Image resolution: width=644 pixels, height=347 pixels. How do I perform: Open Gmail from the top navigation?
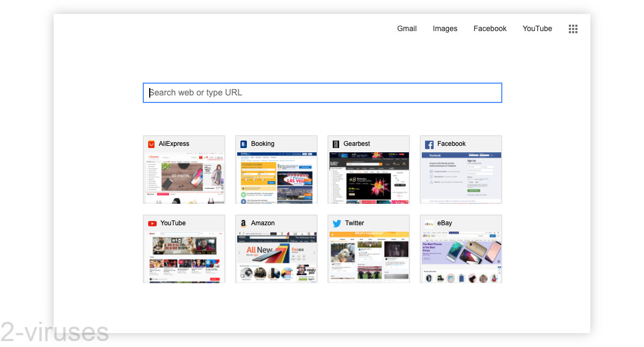(407, 28)
